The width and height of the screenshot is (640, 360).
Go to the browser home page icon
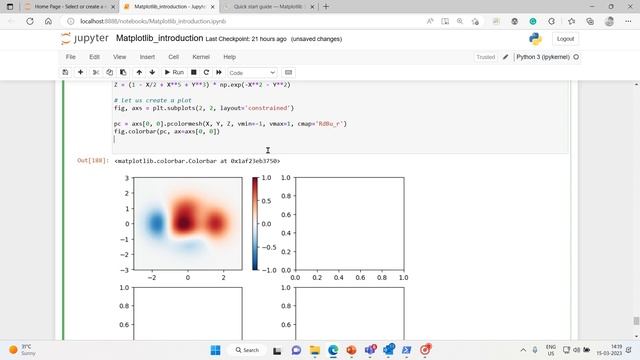tap(48, 21)
